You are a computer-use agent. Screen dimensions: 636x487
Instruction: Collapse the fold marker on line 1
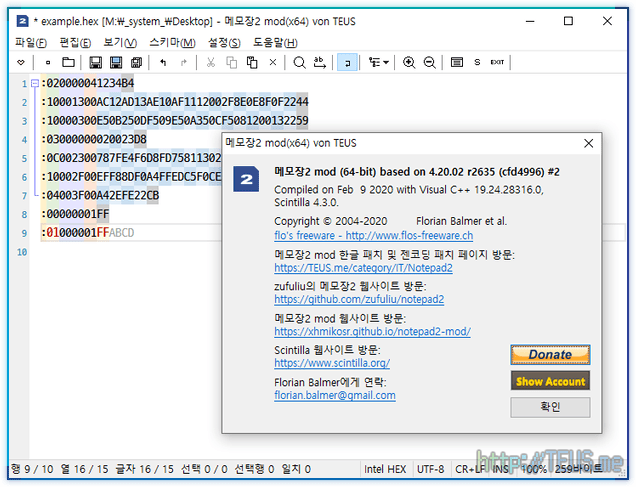pyautogui.click(x=35, y=83)
